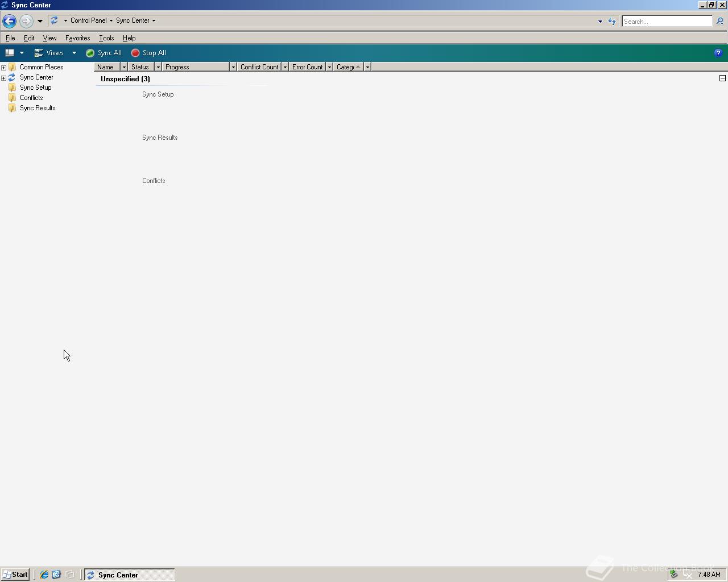Open the layout pane dropdown arrow

point(22,53)
